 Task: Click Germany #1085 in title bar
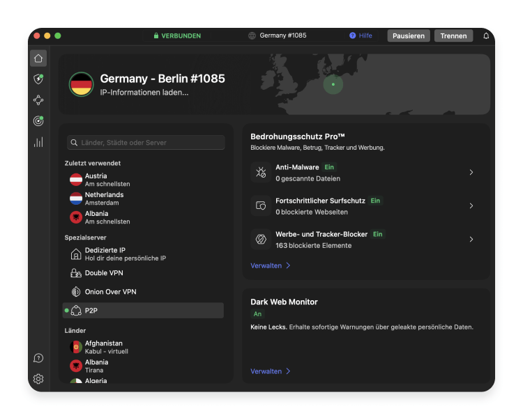coord(283,36)
